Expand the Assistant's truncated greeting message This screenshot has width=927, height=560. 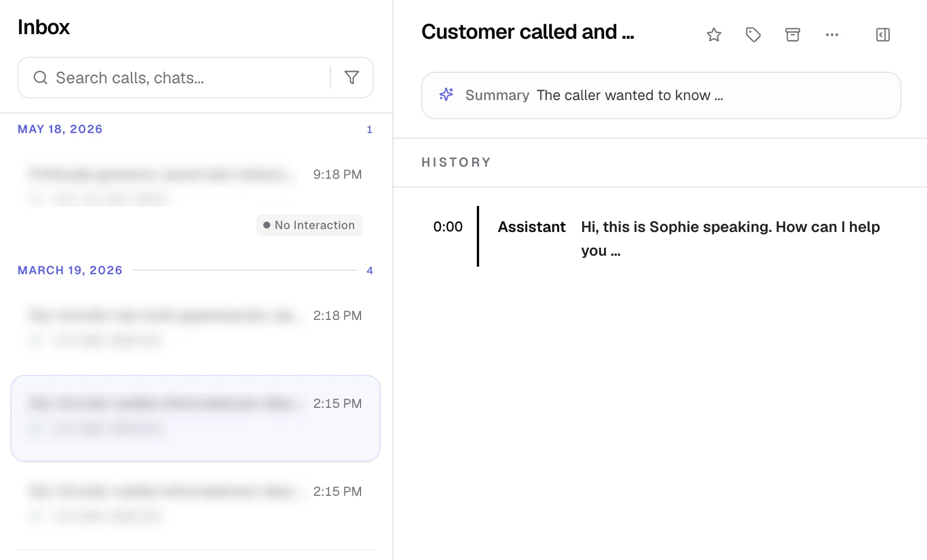(730, 238)
